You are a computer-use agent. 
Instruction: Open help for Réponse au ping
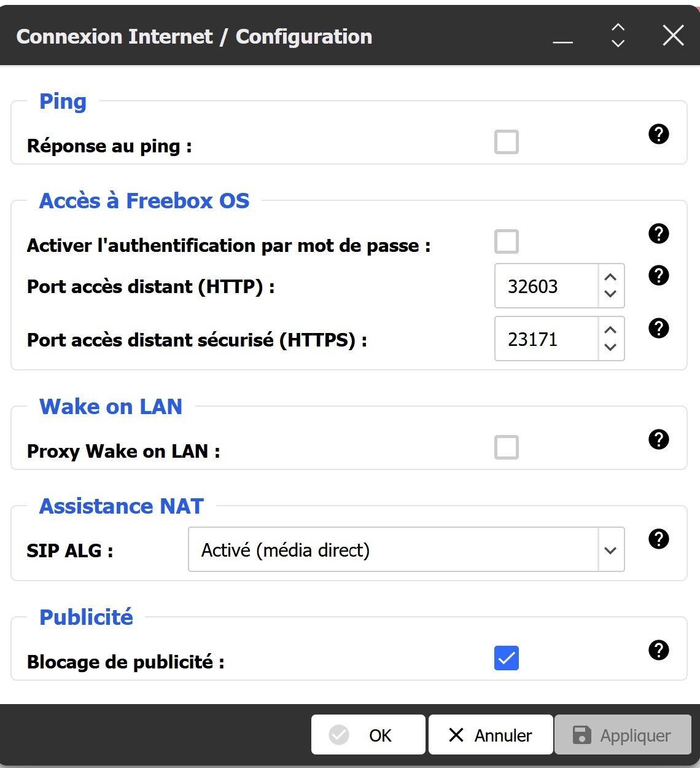[659, 134]
